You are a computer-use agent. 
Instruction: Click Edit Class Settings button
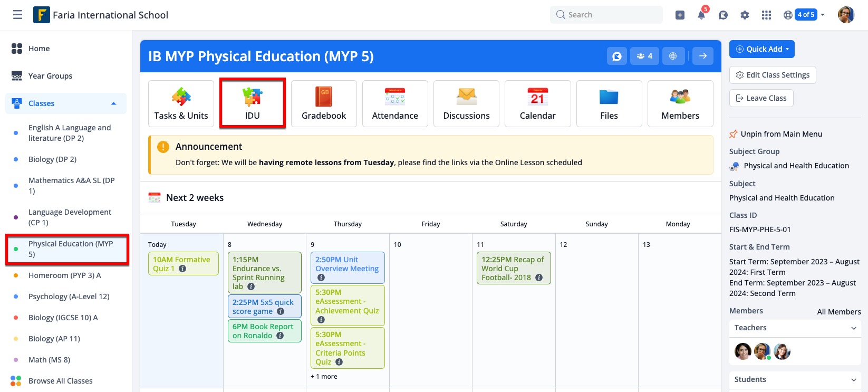(773, 75)
